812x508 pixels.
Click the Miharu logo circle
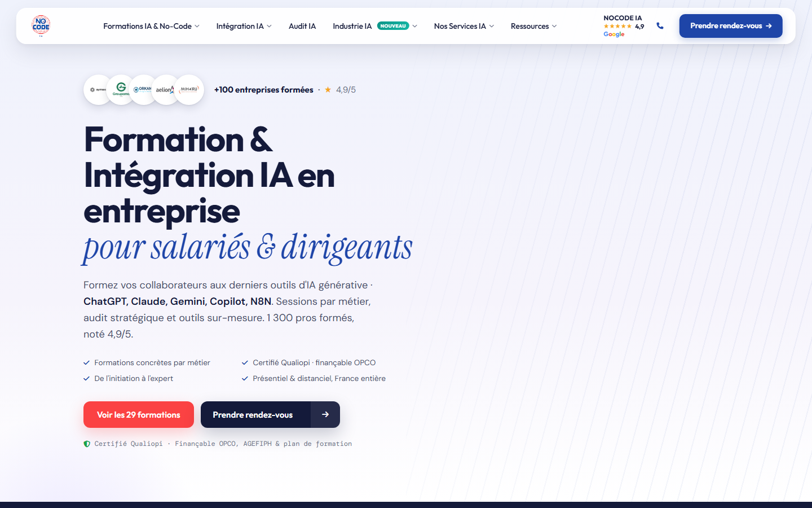click(189, 90)
